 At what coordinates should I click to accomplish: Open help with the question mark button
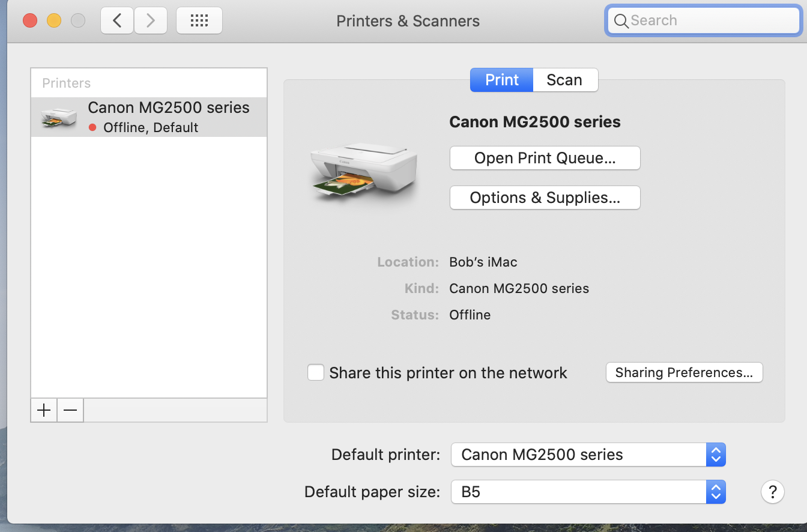[773, 492]
